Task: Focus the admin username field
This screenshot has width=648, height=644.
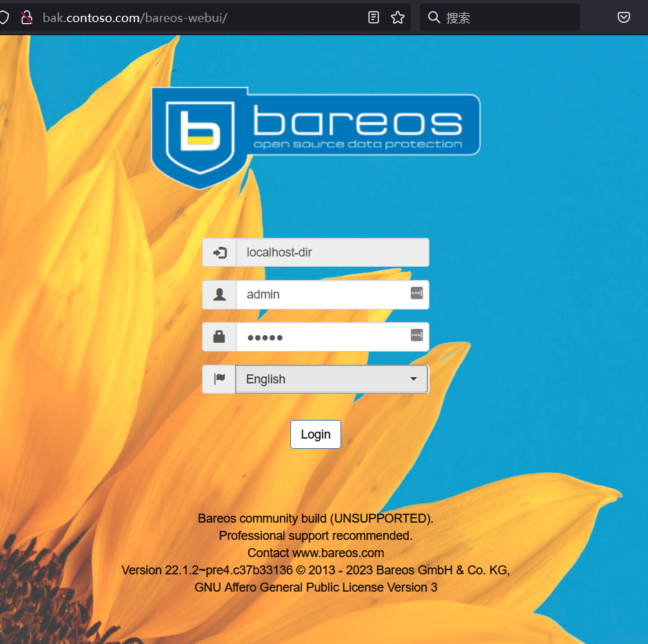Action: click(x=324, y=294)
